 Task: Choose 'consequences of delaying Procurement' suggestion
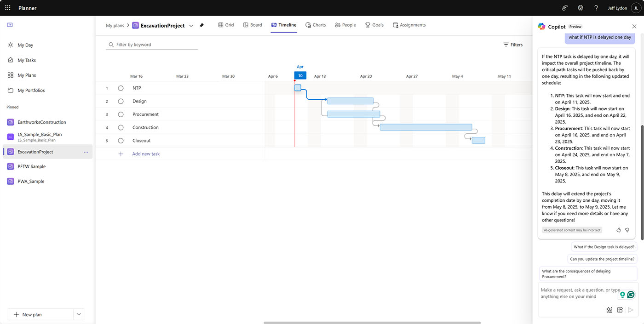click(588, 274)
